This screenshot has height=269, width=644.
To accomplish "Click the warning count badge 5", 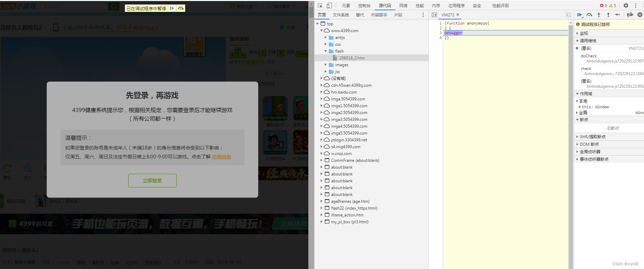I will (613, 5).
